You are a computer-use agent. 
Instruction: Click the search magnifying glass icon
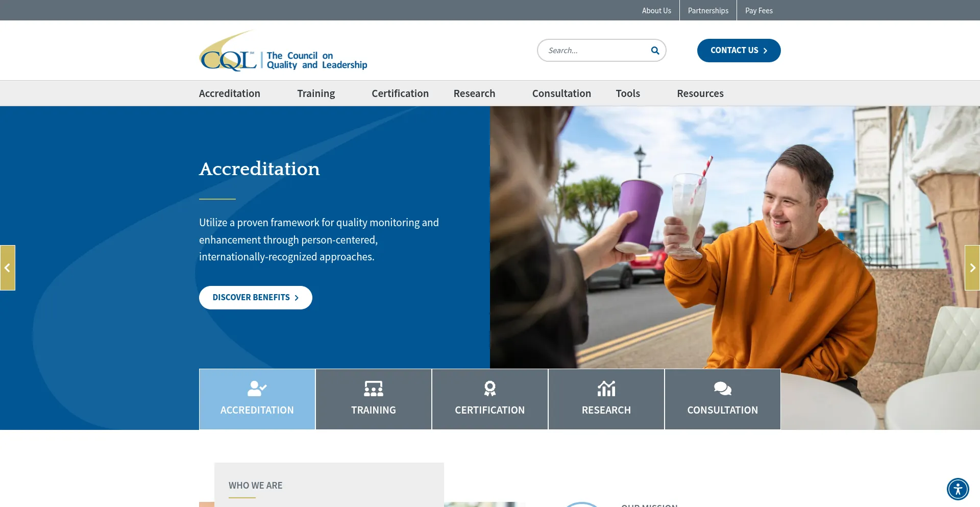point(655,51)
